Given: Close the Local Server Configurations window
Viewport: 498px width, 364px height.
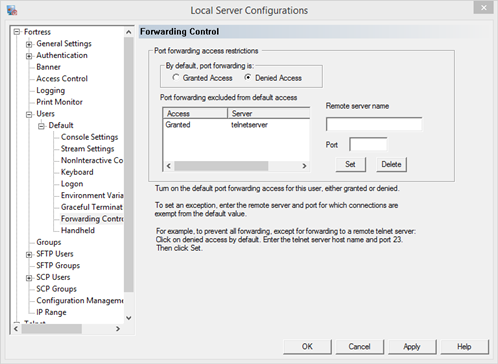Looking at the screenshot, I should [483, 8].
